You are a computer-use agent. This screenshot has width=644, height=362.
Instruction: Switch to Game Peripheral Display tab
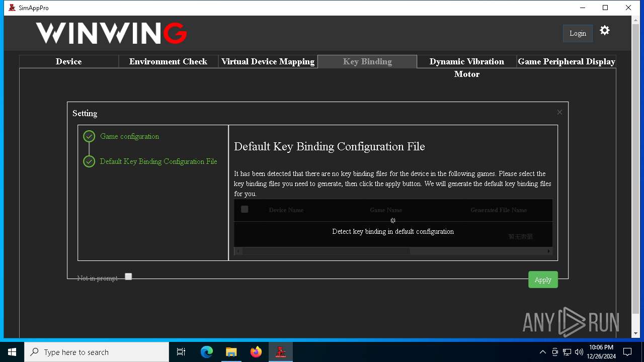coord(567,61)
